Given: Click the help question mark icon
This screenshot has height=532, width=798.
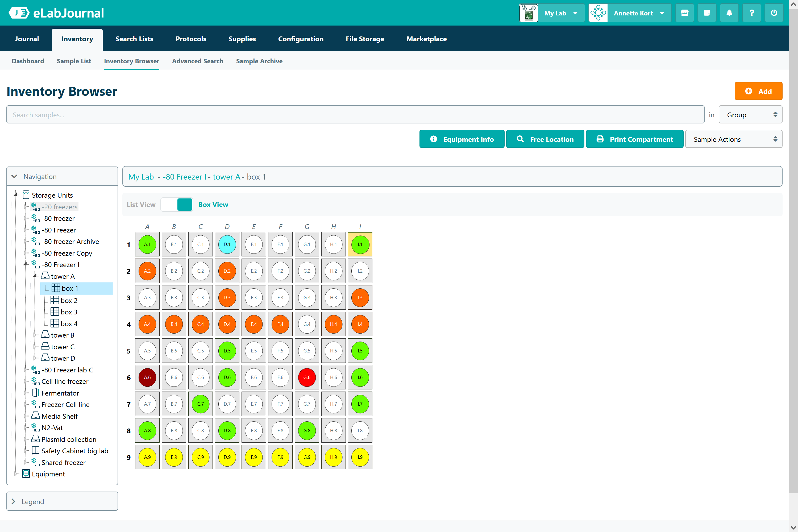Looking at the screenshot, I should point(751,13).
